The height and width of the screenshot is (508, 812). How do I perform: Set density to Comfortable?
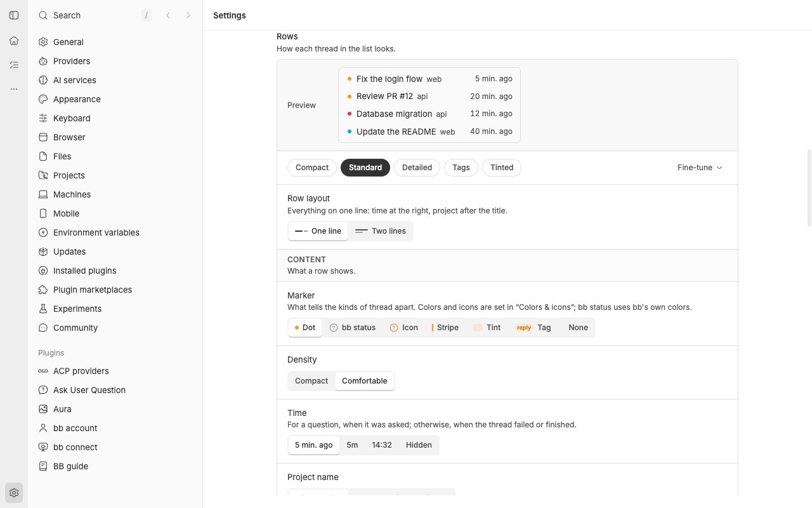[365, 381]
